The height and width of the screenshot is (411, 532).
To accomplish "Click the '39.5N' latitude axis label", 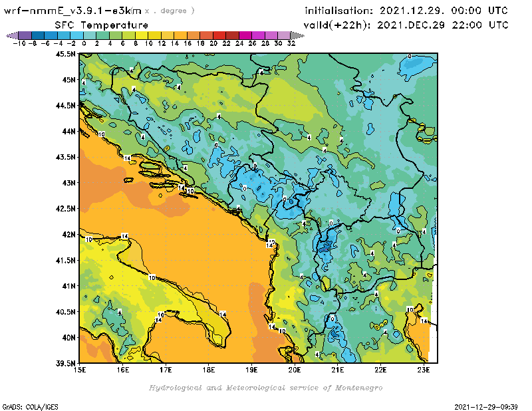I will (65, 363).
